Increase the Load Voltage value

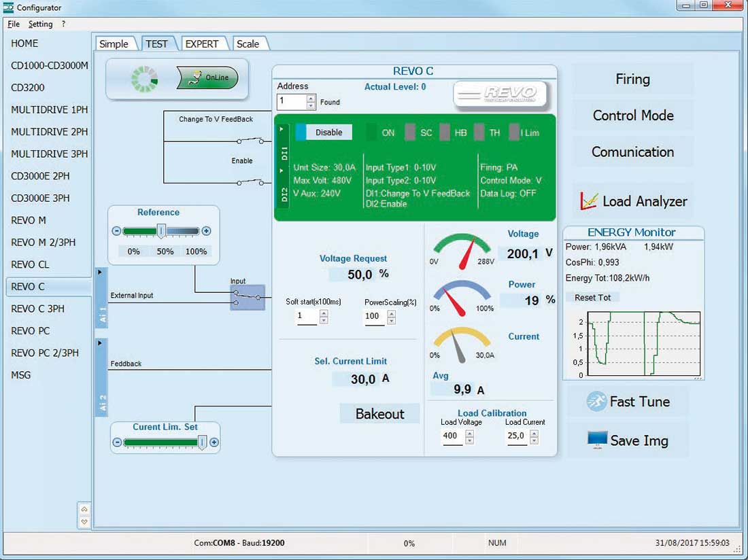470,433
